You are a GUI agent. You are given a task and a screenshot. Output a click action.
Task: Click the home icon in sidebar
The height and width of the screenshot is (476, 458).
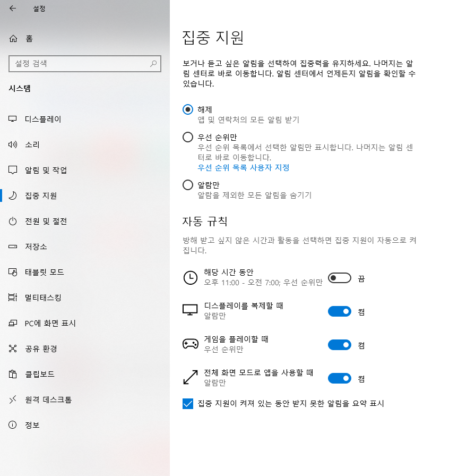click(x=13, y=39)
